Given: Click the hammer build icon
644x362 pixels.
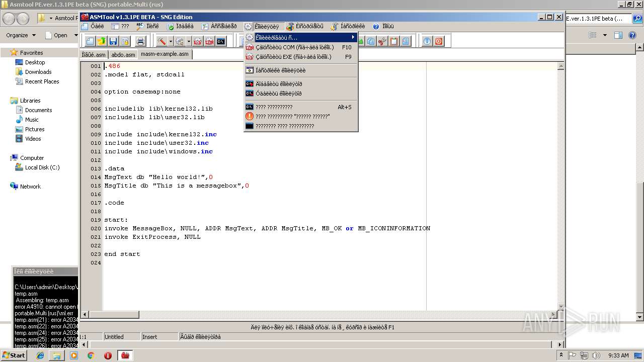Looking at the screenshot, I should pos(162,41).
